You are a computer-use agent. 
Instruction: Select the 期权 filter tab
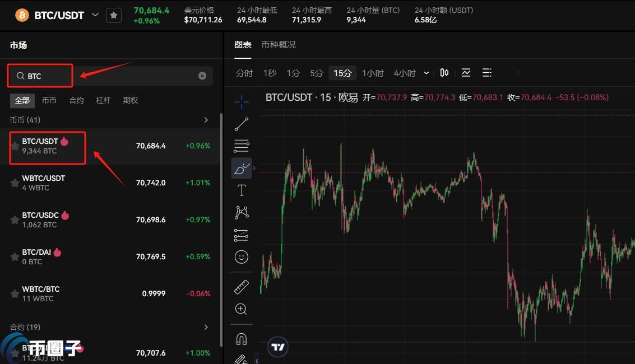point(131,100)
